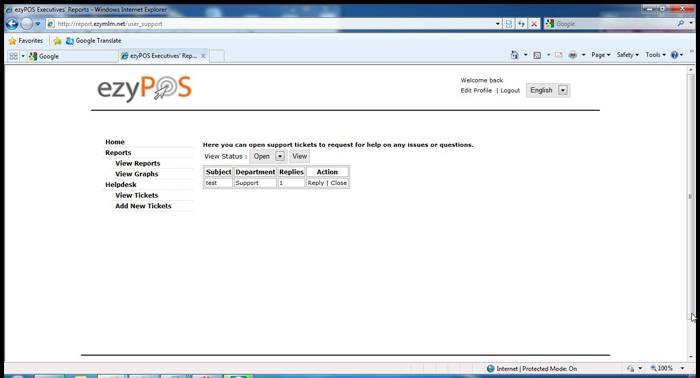Open the Google Translate favorites link

[x=93, y=41]
